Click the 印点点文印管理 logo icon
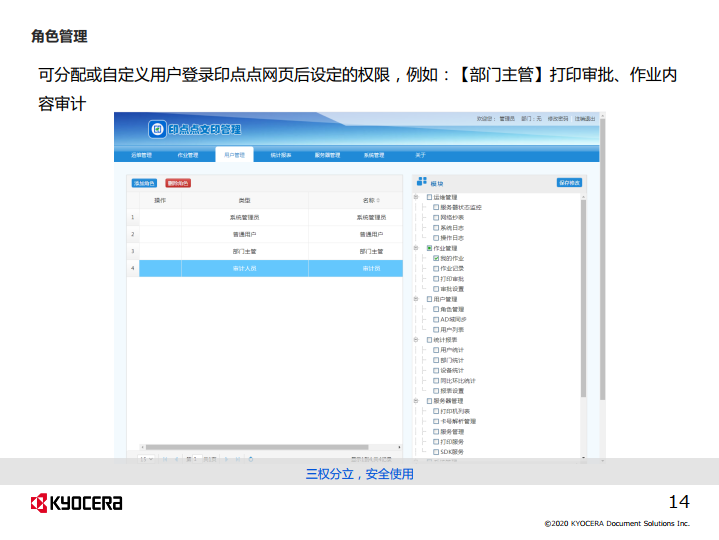 point(157,129)
